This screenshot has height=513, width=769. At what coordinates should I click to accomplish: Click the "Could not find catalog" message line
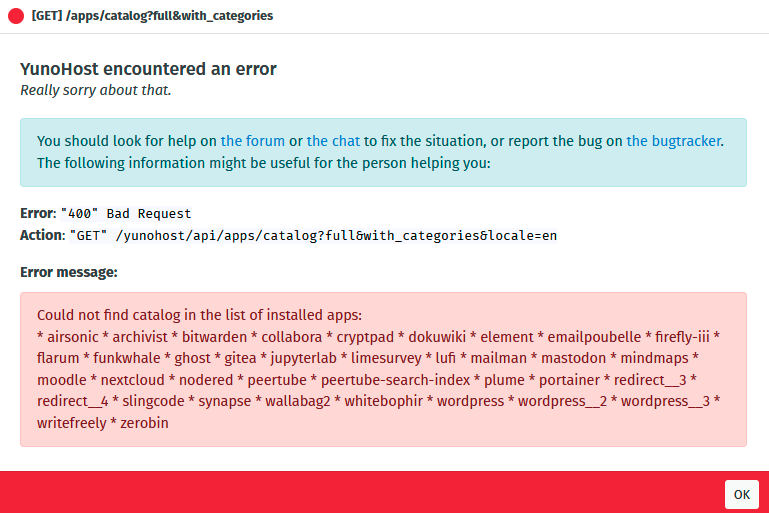pos(199,315)
